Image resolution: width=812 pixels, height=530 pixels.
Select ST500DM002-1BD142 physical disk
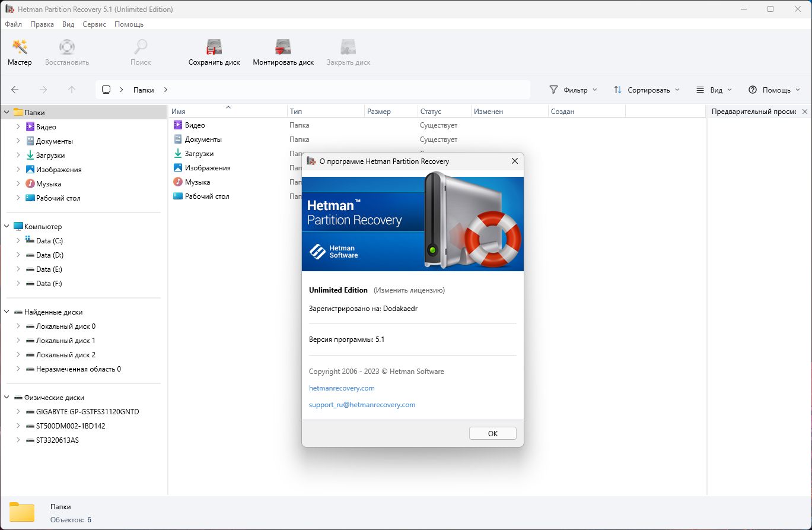click(71, 426)
